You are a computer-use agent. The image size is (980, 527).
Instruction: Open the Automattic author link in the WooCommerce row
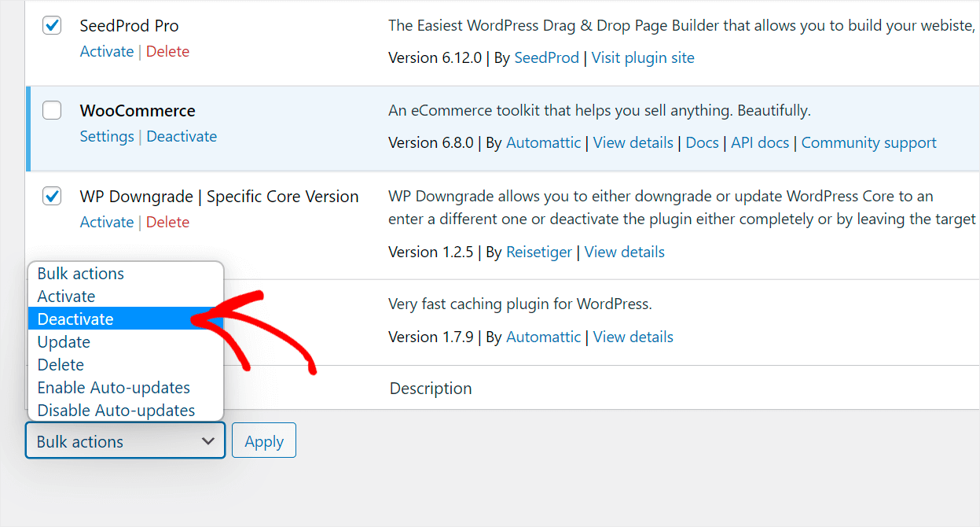pyautogui.click(x=544, y=142)
